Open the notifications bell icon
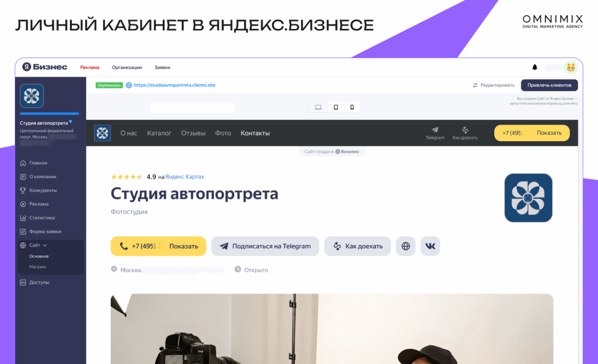 click(x=534, y=68)
